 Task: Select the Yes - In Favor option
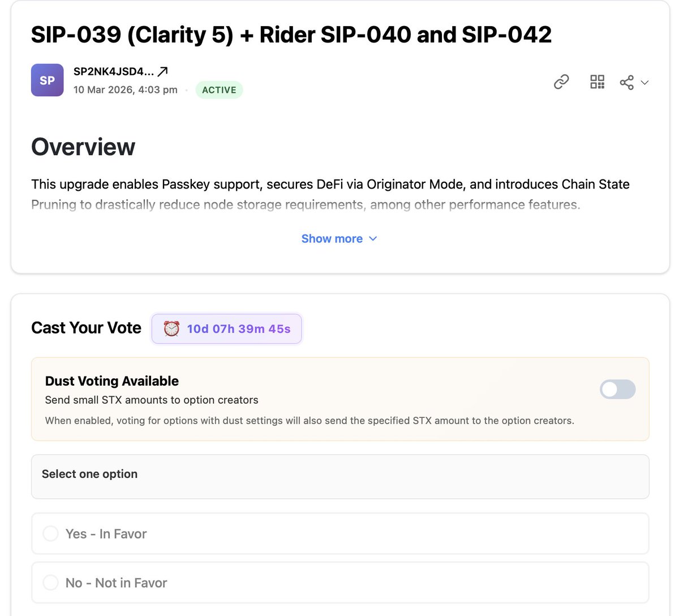point(340,534)
